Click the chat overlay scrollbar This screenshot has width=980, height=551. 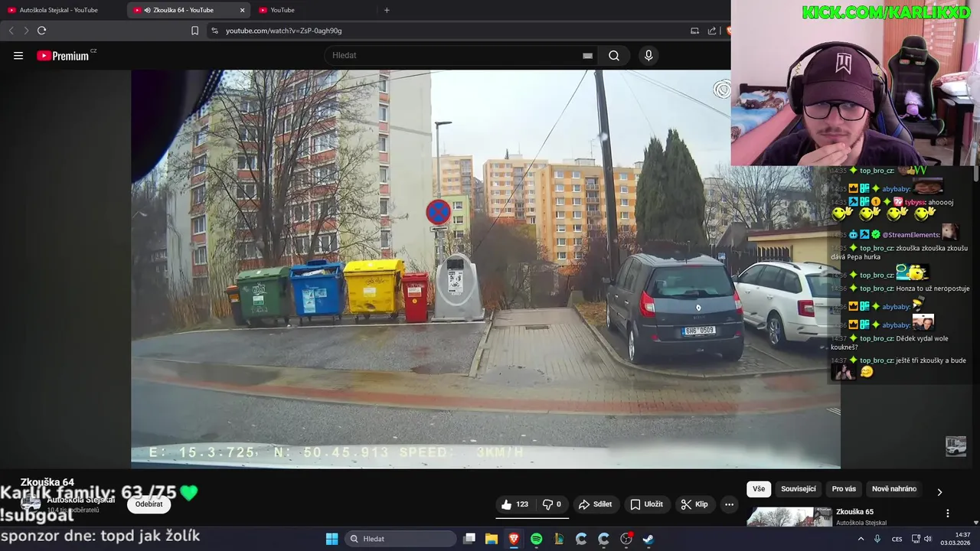(975, 174)
